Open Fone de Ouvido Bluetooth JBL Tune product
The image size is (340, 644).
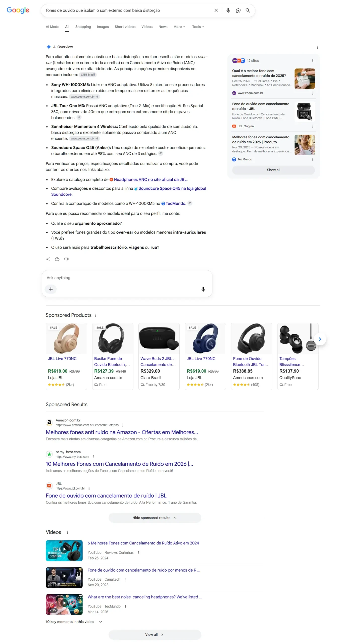[251, 356]
